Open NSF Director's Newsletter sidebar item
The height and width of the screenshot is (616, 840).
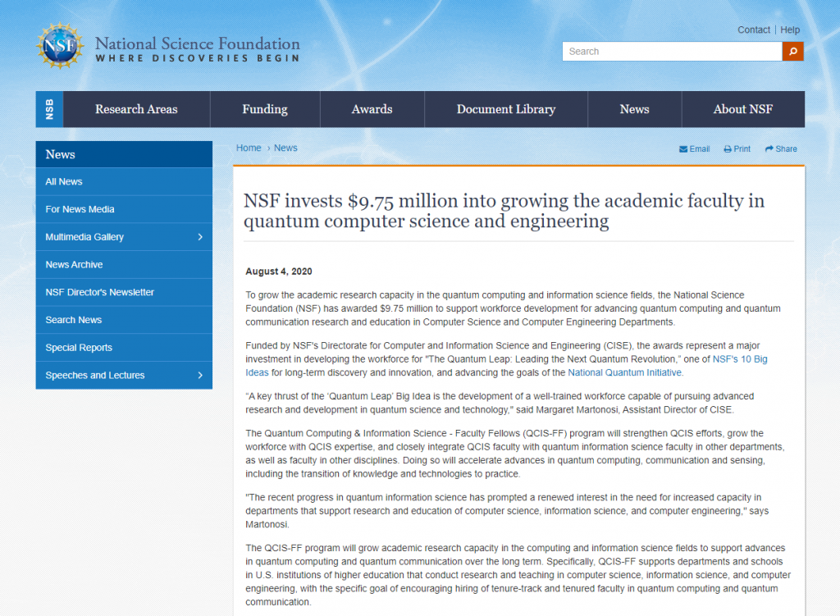pos(124,293)
